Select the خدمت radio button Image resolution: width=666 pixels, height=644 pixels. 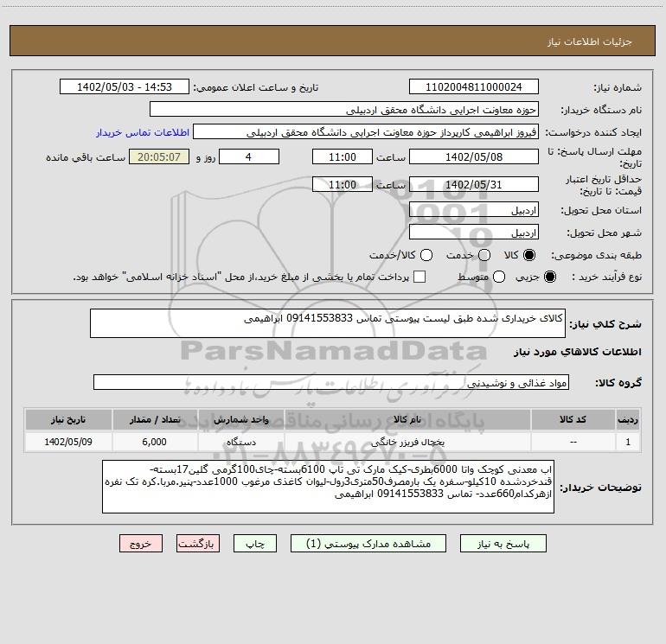tap(484, 255)
